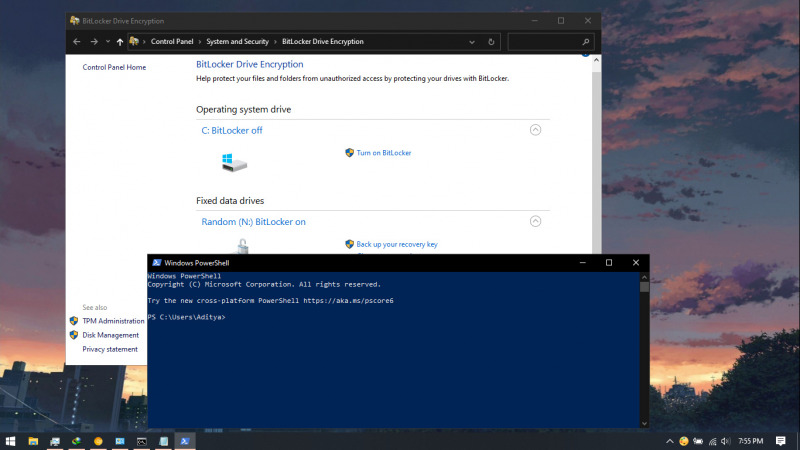Click Back up your recovery key link

(397, 244)
